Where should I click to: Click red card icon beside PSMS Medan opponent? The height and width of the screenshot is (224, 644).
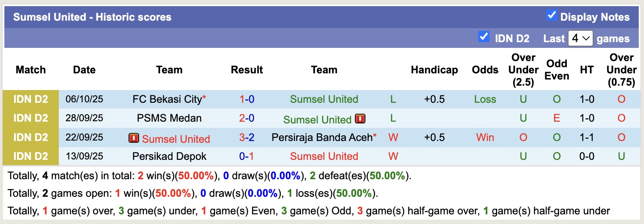click(x=360, y=119)
